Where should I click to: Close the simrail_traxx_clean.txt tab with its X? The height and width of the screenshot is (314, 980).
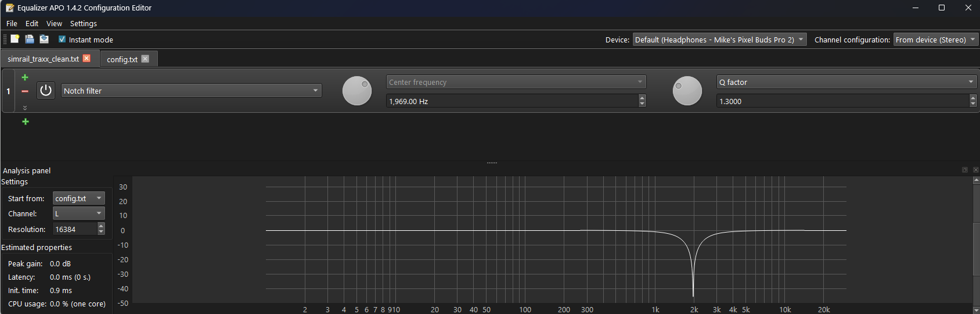[x=87, y=59]
